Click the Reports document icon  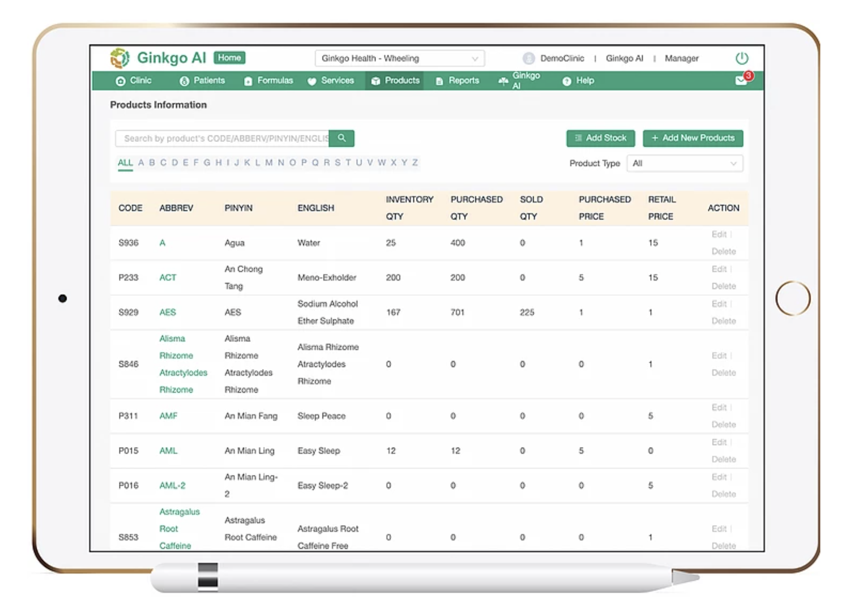coord(439,81)
